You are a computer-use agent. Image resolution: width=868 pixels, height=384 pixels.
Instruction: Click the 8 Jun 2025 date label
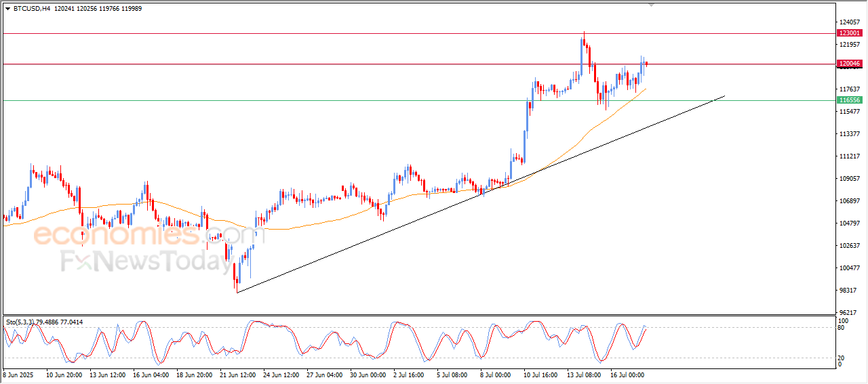pos(20,374)
